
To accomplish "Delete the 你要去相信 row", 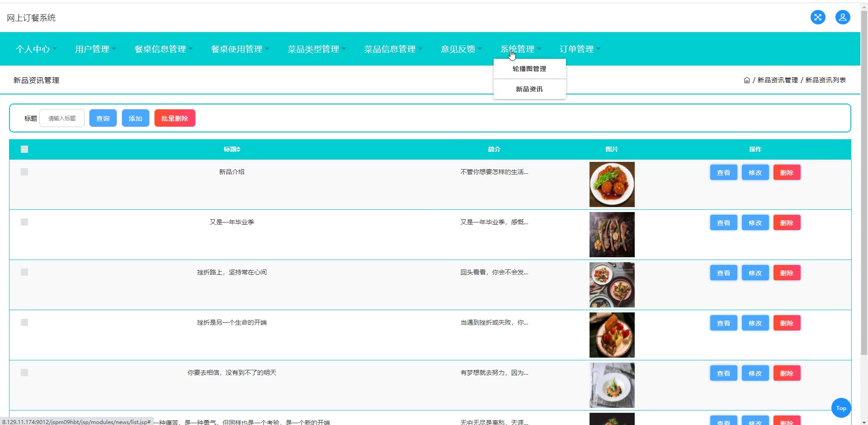I will coord(787,373).
